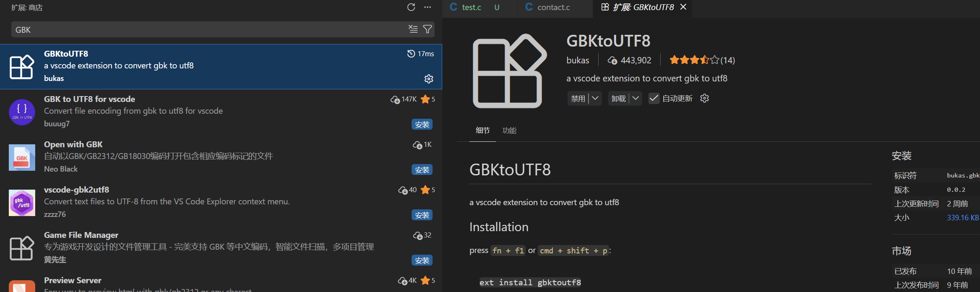Install the Game File Manager extension
Viewport: 980px width, 292px height.
tap(422, 261)
